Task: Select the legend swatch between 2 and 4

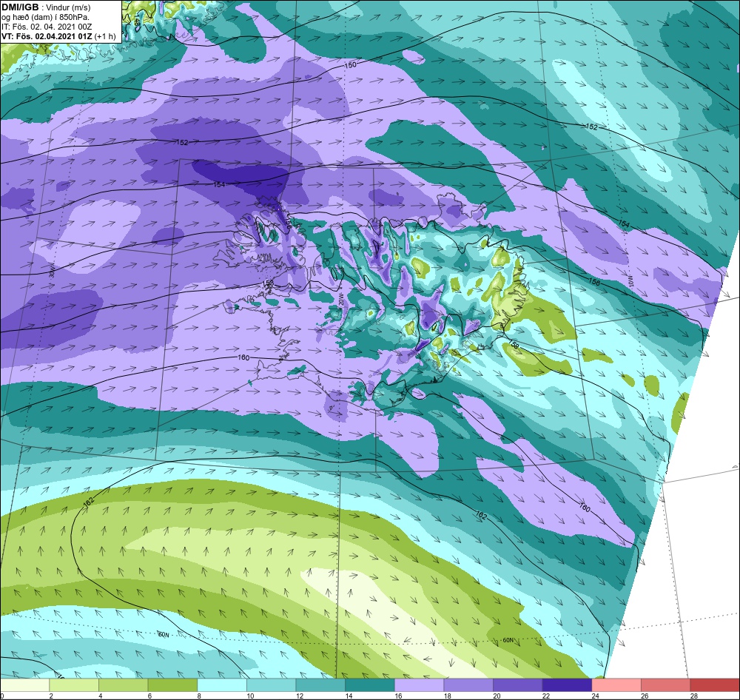Action: 74,684
